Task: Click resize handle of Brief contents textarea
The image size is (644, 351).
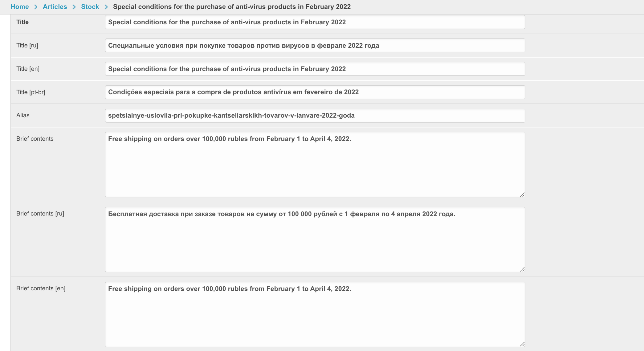Action: coord(522,195)
